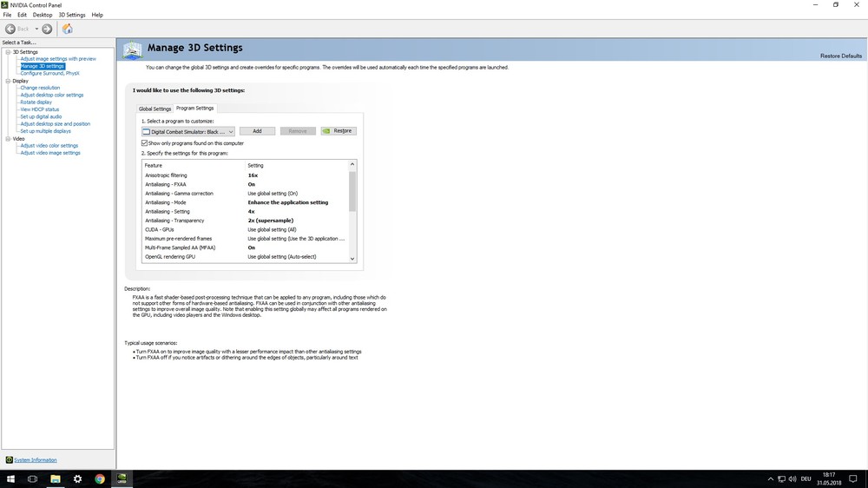Click the volume speaker tray icon
This screenshot has height=488, width=868.
pyautogui.click(x=792, y=479)
